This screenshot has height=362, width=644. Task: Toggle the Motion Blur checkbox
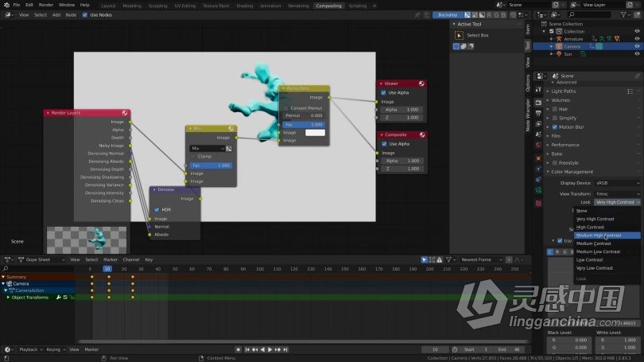click(555, 127)
